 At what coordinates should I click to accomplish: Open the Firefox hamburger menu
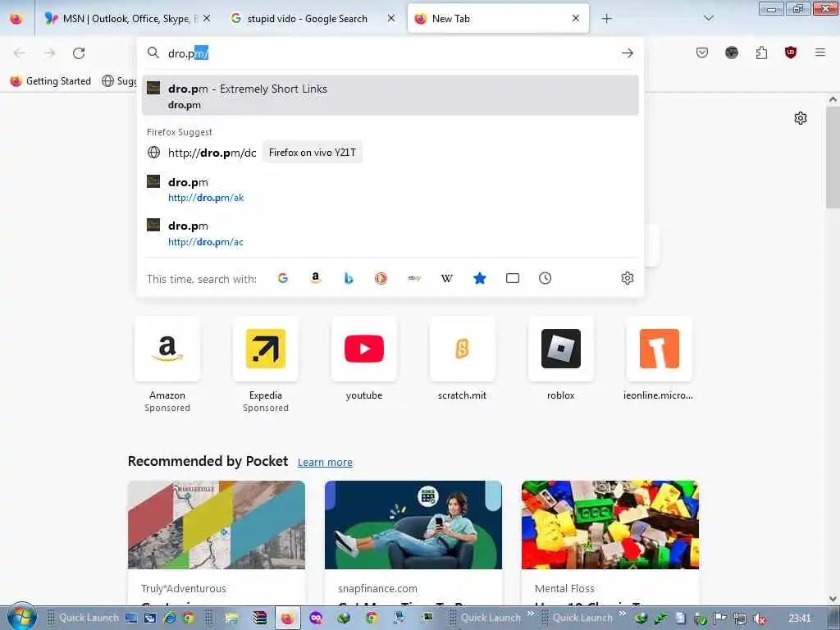(819, 52)
